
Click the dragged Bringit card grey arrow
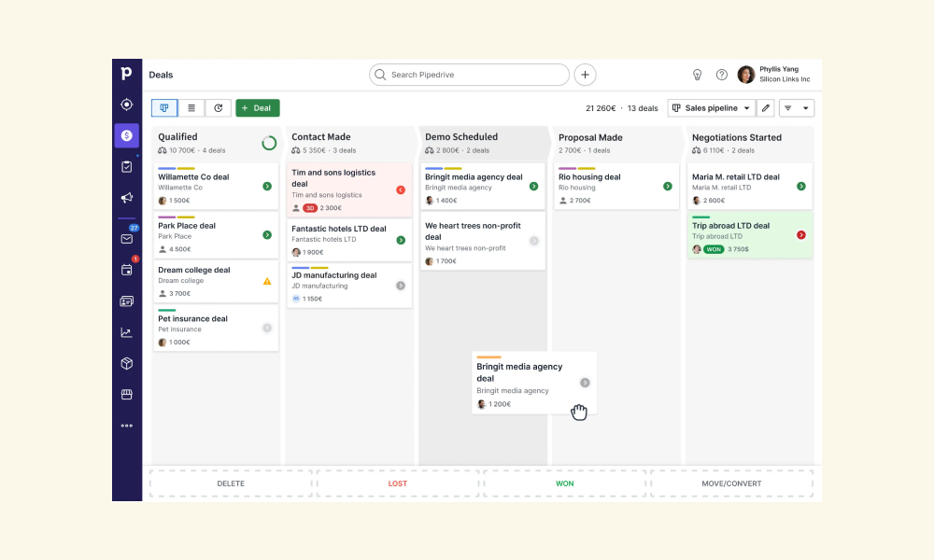(585, 383)
